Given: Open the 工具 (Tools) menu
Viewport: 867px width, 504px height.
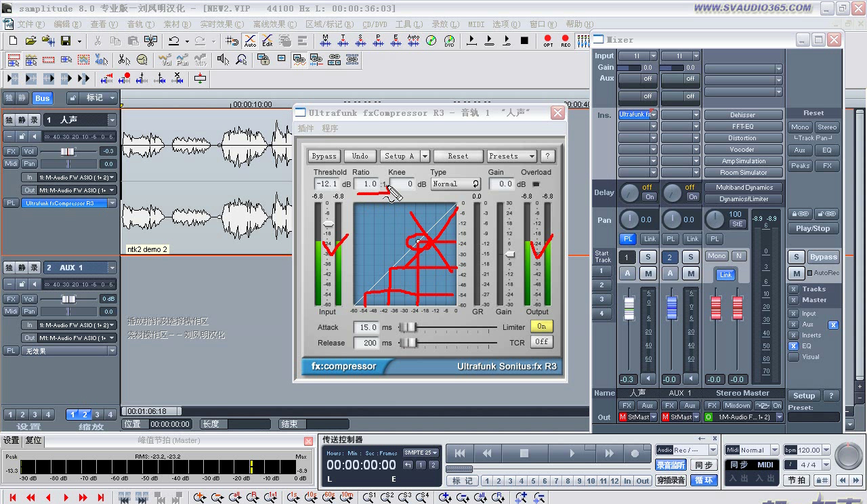Looking at the screenshot, I should [x=408, y=24].
